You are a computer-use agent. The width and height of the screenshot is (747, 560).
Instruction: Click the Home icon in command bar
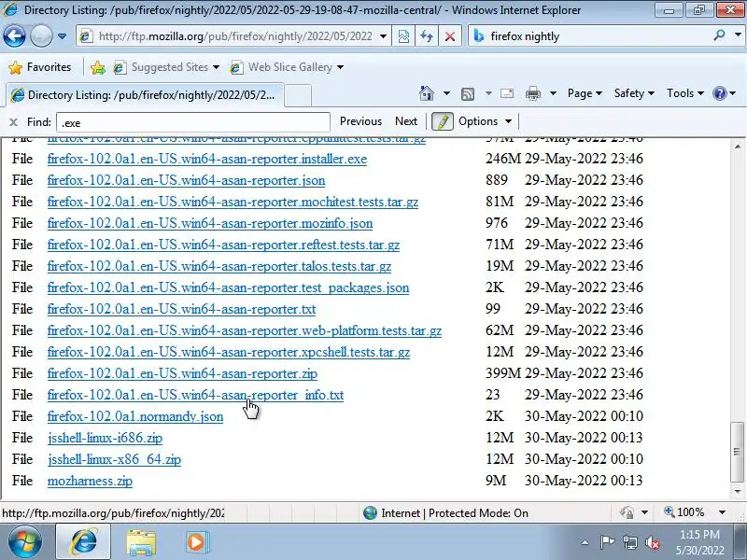coord(427,93)
